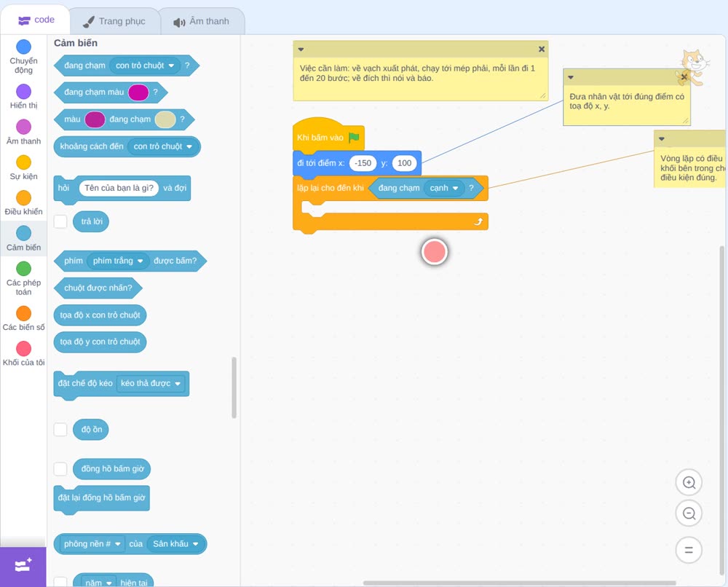Click the 'chuột được nhấn?' block
Screen dimensions: 728x587
tap(98, 288)
